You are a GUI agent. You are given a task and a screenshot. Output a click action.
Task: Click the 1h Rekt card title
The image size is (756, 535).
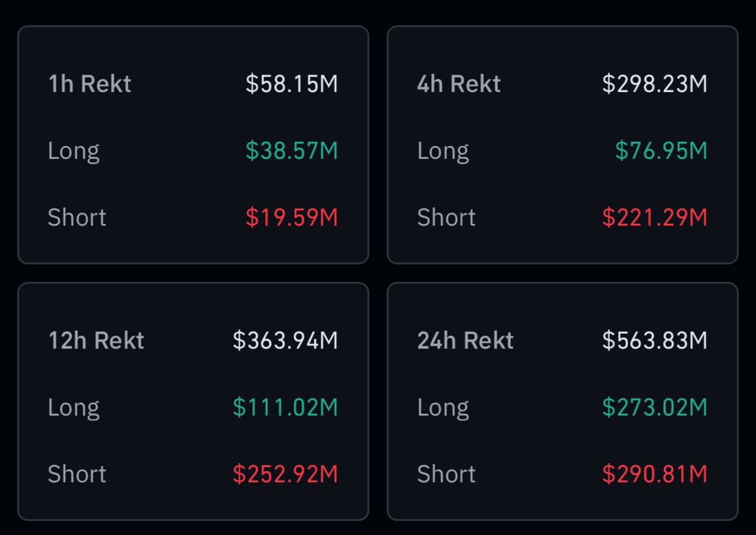point(89,84)
